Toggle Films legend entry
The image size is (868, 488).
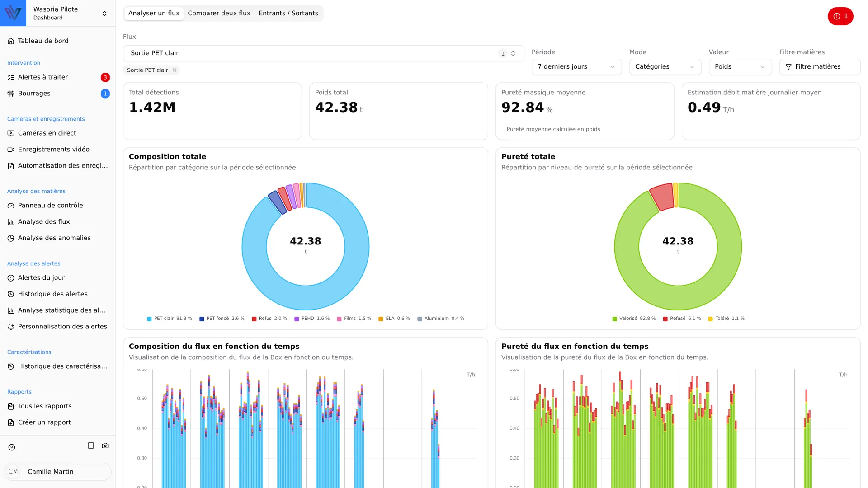354,319
